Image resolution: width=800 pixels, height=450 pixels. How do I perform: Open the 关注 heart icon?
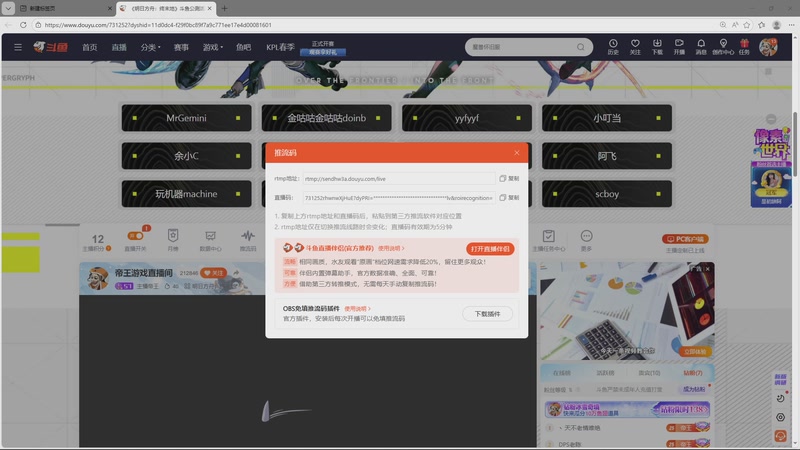(635, 47)
